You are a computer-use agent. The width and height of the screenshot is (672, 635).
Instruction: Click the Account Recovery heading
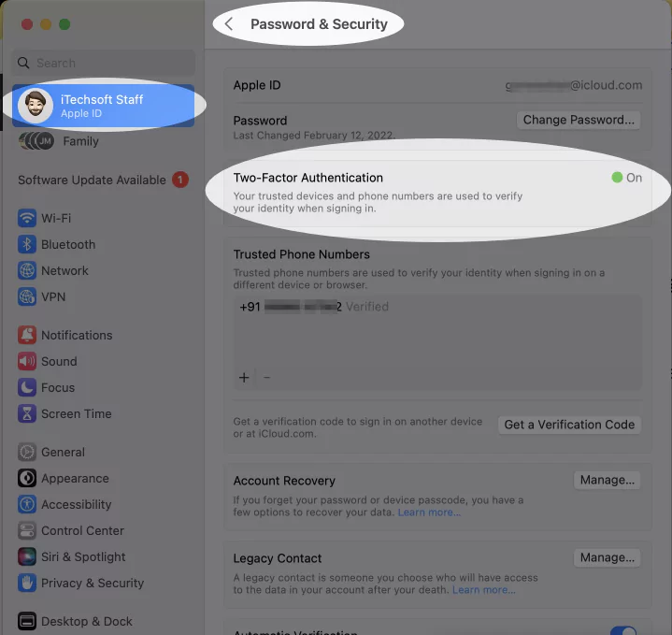coord(284,481)
